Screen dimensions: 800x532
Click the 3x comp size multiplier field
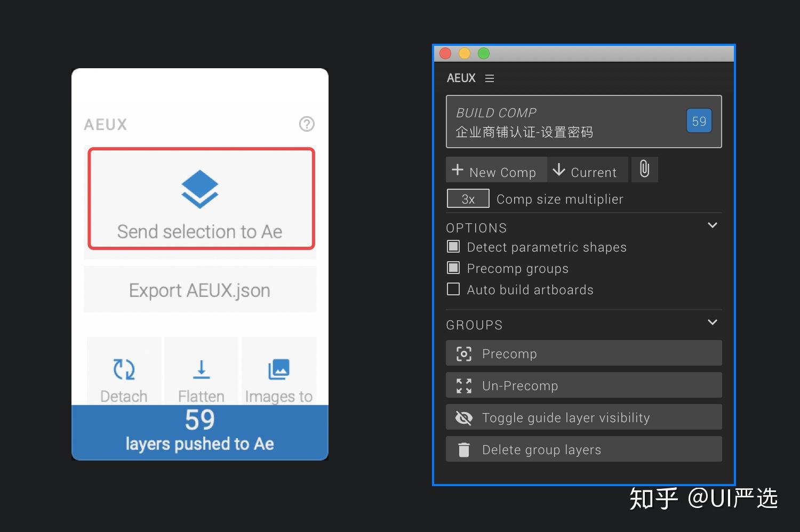tap(468, 198)
